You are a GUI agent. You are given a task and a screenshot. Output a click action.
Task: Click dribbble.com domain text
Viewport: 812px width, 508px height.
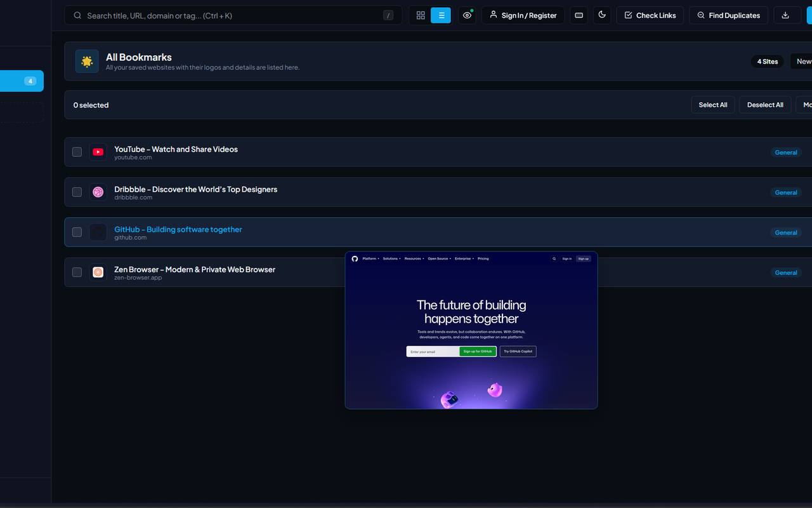pos(133,197)
